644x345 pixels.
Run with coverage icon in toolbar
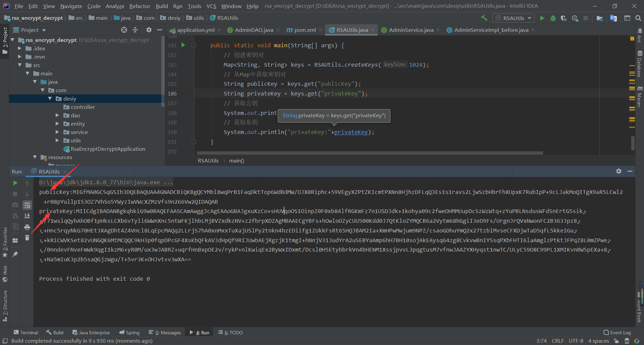coord(564,18)
